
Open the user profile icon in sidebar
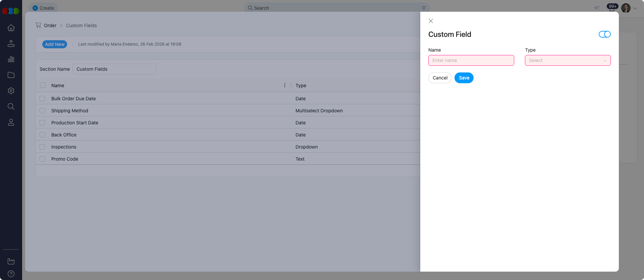point(11,122)
